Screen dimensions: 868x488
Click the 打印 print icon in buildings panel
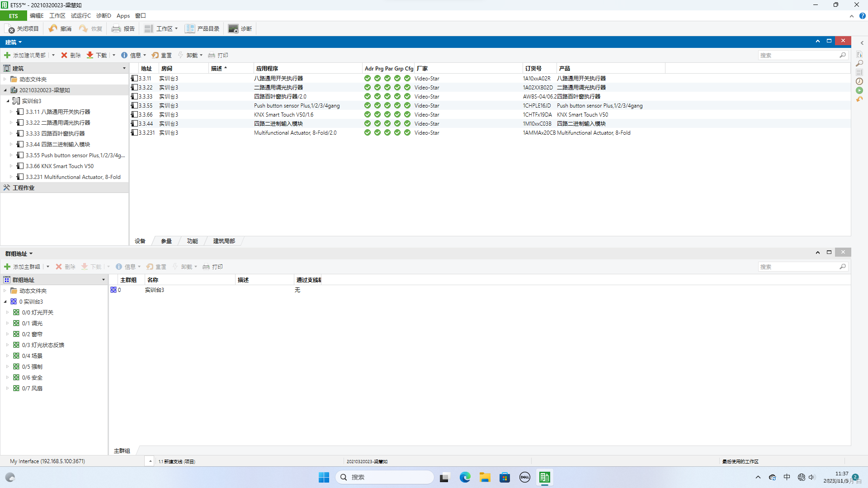(x=212, y=55)
